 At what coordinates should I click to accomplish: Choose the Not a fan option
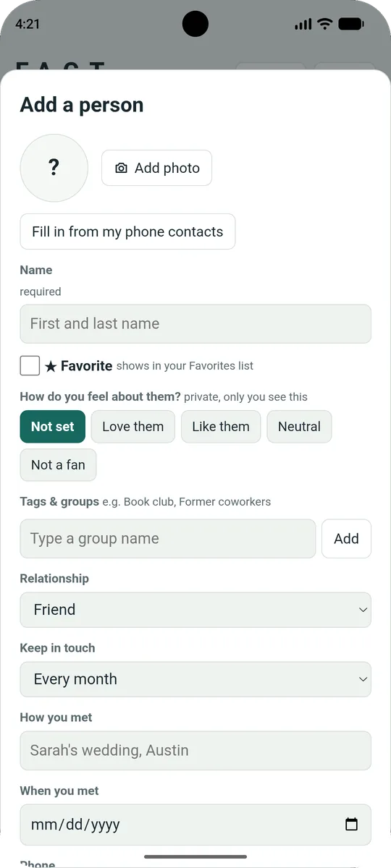(x=58, y=464)
